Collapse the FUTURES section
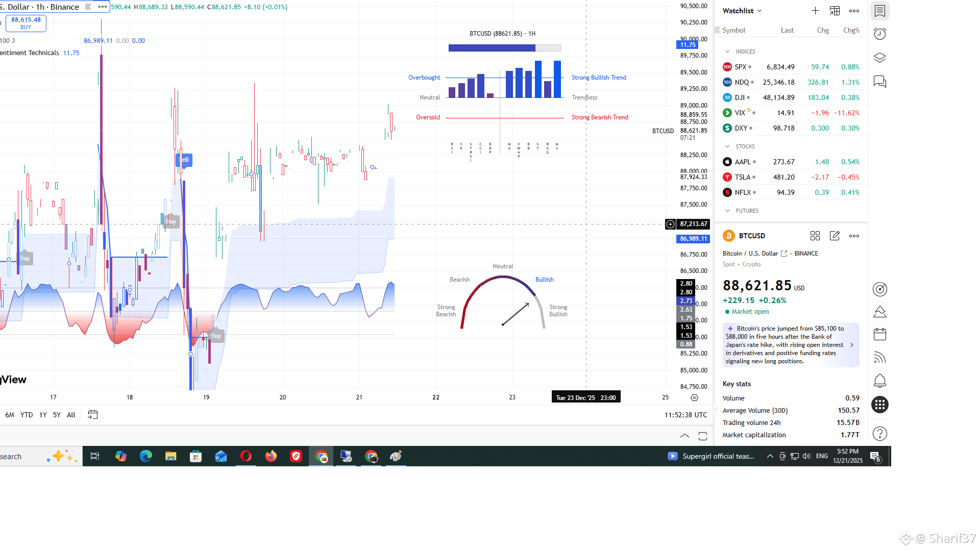The height and width of the screenshot is (551, 980). [727, 211]
